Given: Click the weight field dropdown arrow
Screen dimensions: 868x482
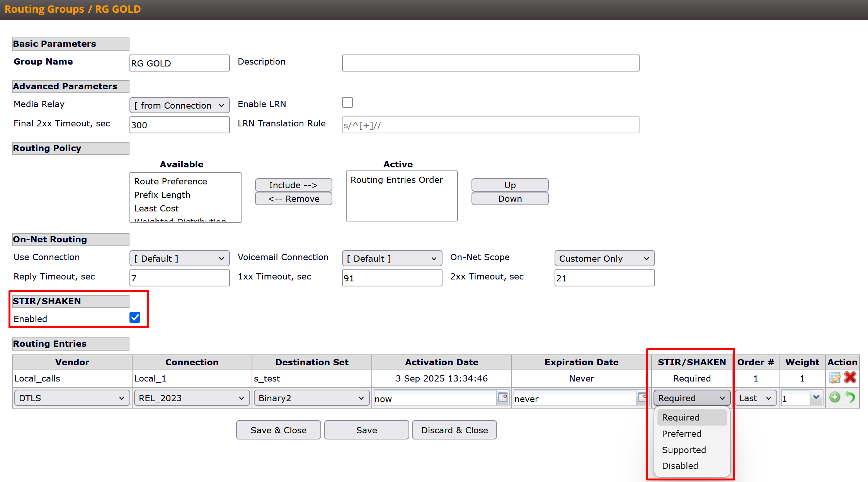Looking at the screenshot, I should point(816,397).
